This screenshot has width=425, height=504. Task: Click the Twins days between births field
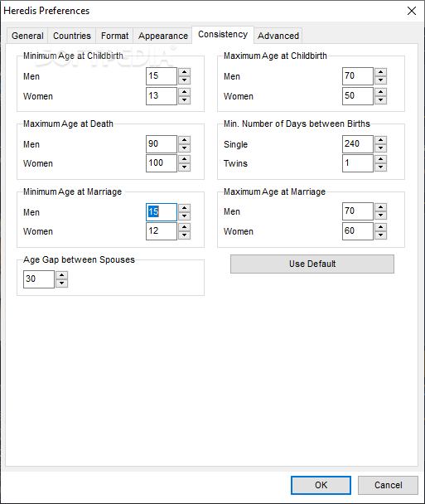point(358,163)
